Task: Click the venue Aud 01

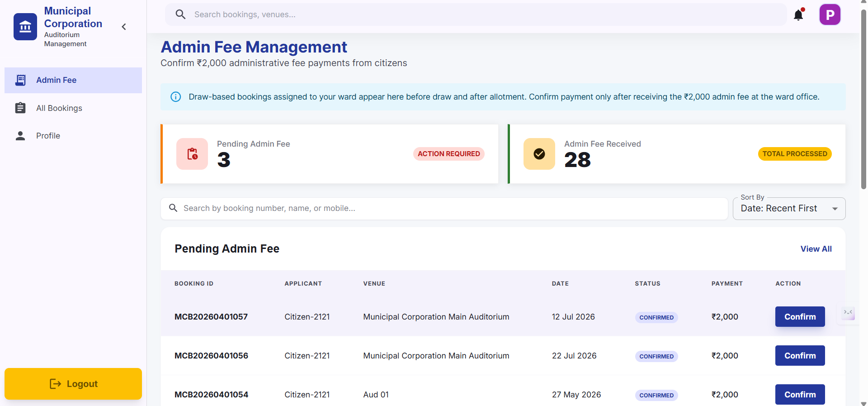Action: click(376, 395)
